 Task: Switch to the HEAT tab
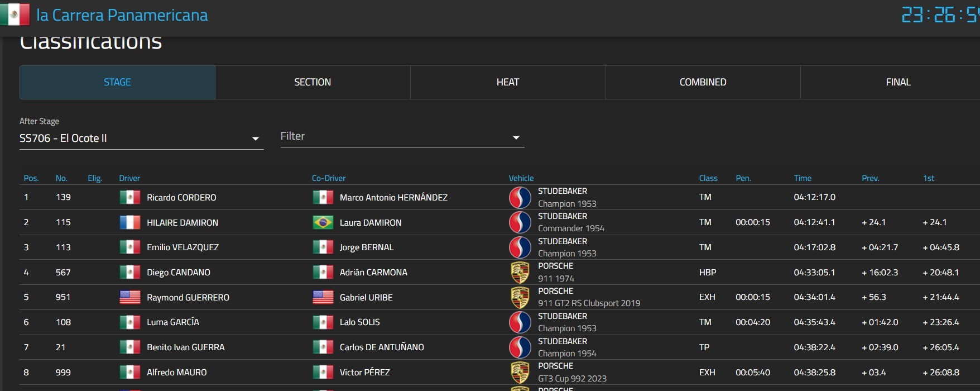(x=507, y=83)
